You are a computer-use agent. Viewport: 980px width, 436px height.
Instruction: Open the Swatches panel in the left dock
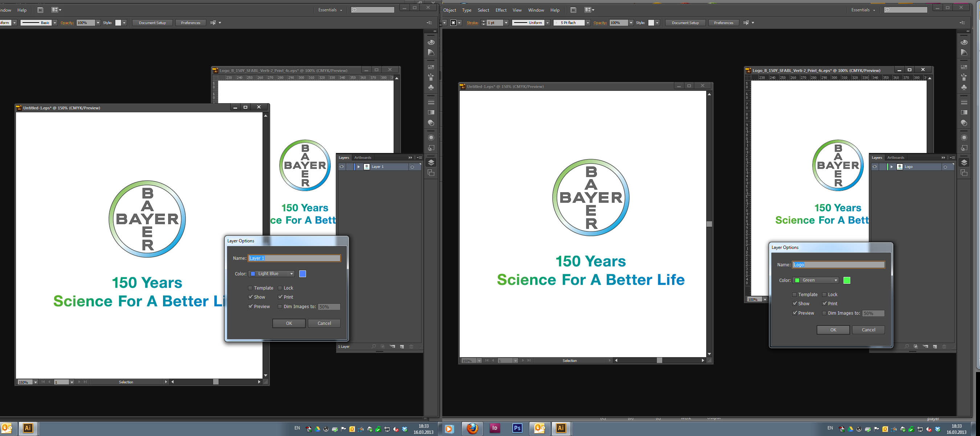click(x=431, y=67)
